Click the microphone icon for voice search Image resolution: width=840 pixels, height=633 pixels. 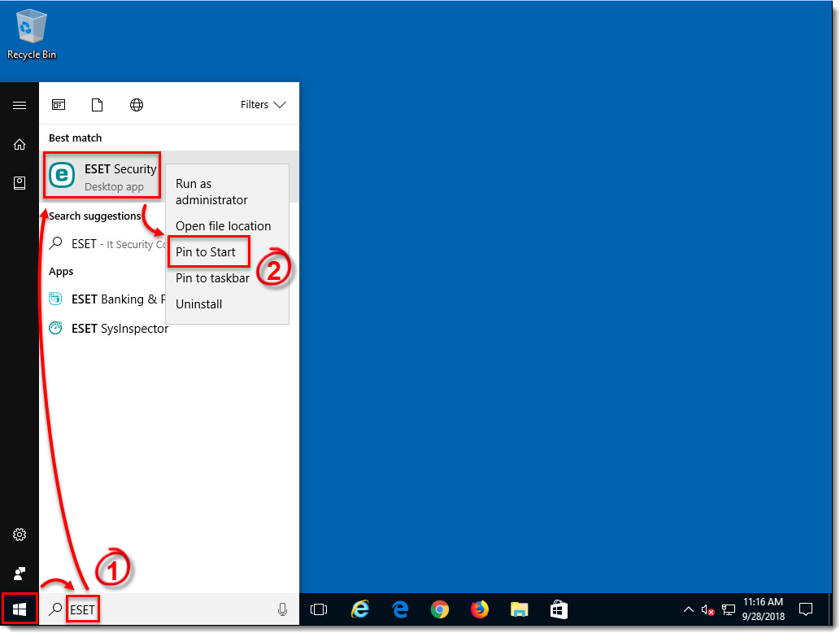(282, 609)
